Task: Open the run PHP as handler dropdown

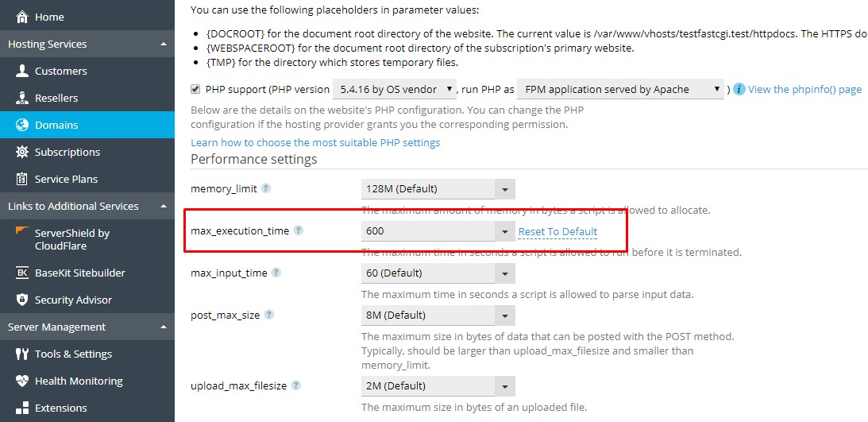Action: click(x=621, y=89)
